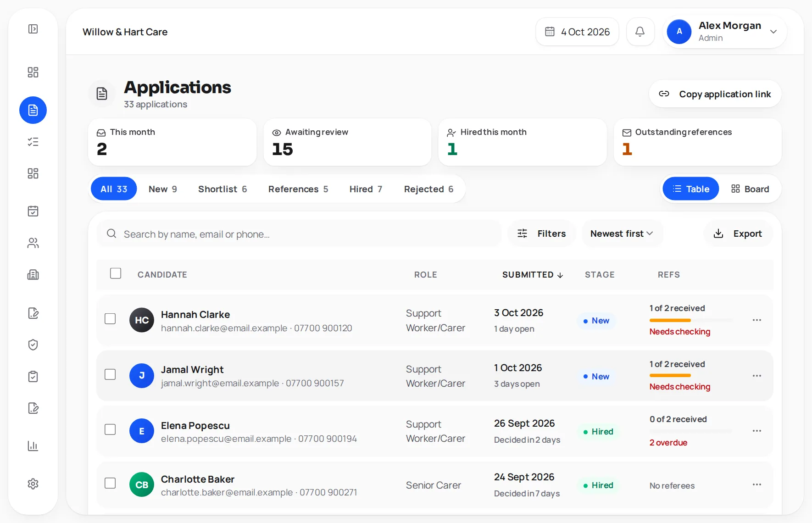The width and height of the screenshot is (812, 523).
Task: Select Elena Popescu's row checkbox
Action: click(110, 429)
